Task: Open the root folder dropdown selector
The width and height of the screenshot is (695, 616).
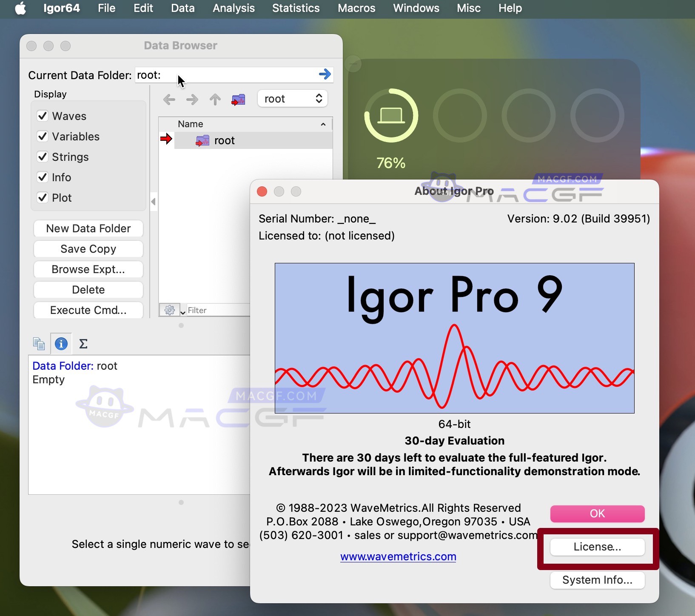Action: pyautogui.click(x=292, y=98)
